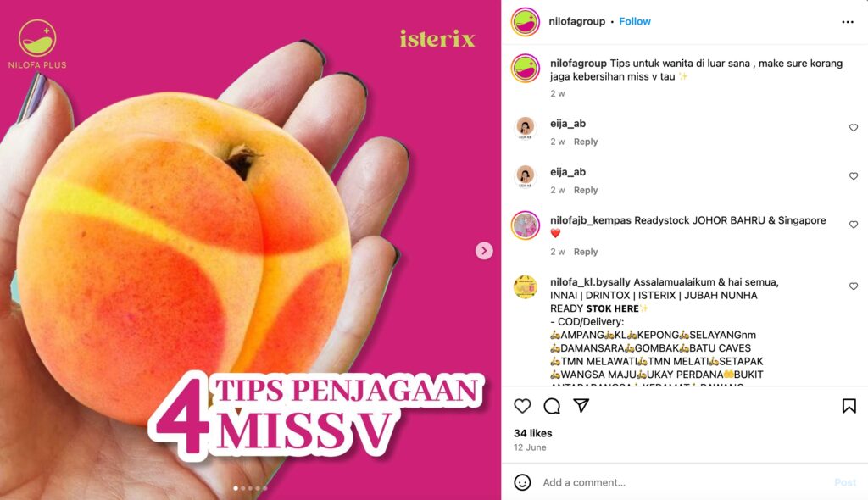Like the nilofajb_kempas comment
868x500 pixels.
click(854, 225)
